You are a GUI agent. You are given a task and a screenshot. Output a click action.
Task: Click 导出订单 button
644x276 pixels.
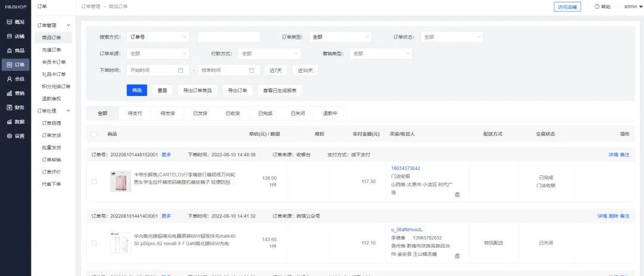tap(237, 91)
